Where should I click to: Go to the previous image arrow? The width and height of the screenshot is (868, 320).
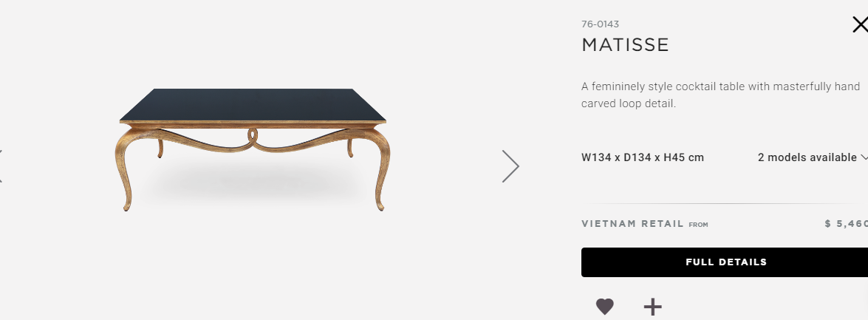point(1,166)
